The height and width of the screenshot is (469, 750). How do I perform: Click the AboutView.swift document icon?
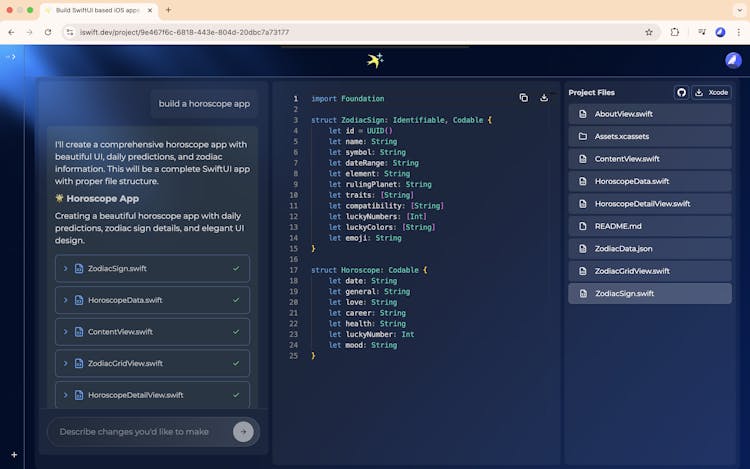point(583,114)
